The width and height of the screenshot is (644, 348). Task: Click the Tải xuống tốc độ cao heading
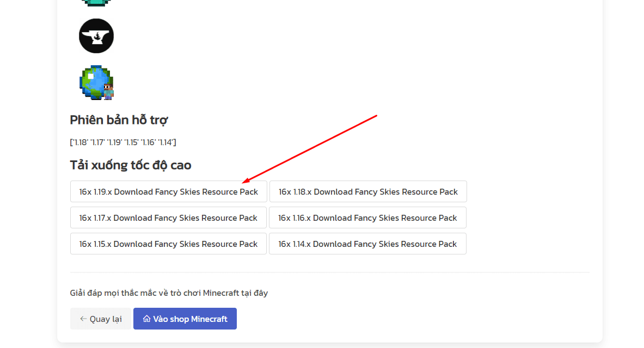131,165
